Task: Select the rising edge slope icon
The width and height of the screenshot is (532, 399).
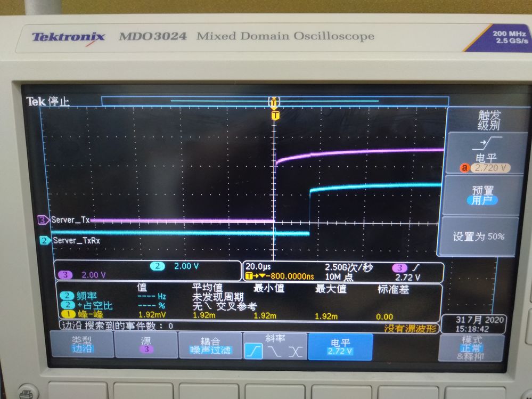Action: coord(254,351)
